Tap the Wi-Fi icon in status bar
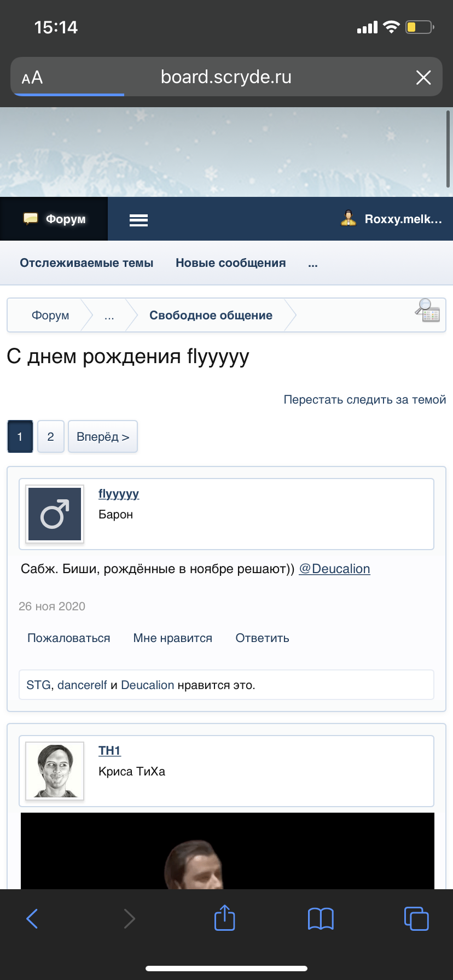The image size is (453, 980). pyautogui.click(x=391, y=27)
